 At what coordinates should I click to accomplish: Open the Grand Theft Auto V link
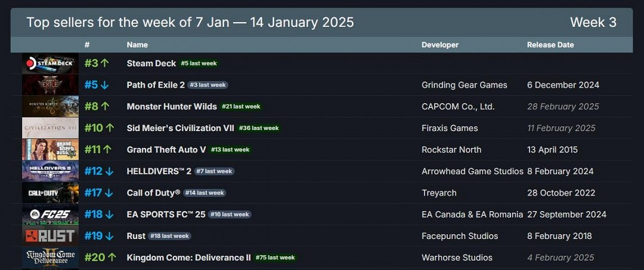point(166,150)
